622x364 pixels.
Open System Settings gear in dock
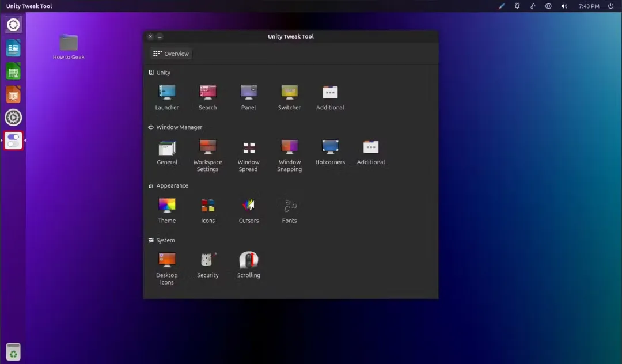tap(13, 117)
